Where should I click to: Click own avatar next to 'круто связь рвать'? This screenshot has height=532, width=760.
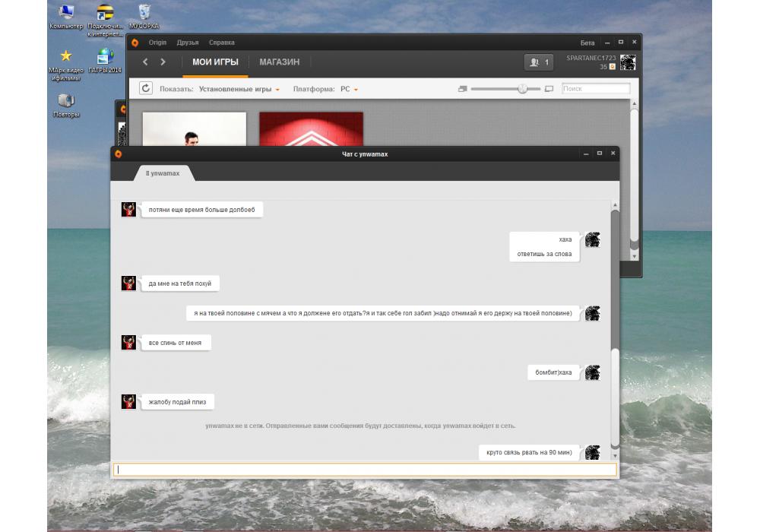[592, 452]
